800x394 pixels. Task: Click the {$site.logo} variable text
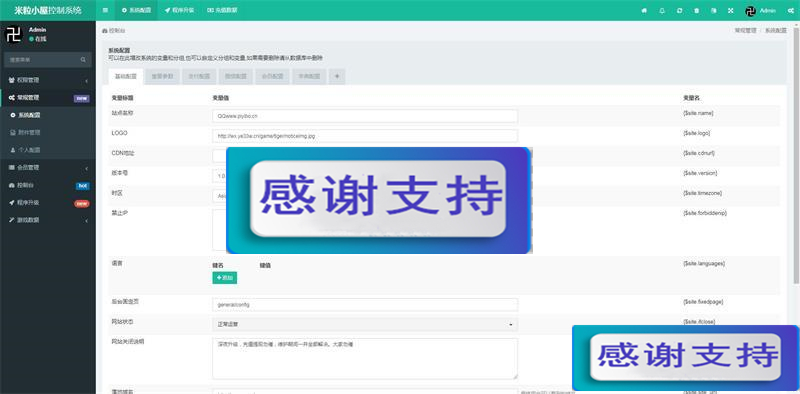coord(696,133)
